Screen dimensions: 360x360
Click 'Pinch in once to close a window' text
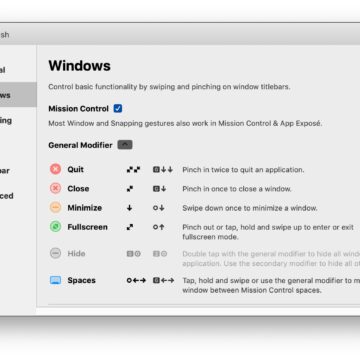click(x=237, y=189)
